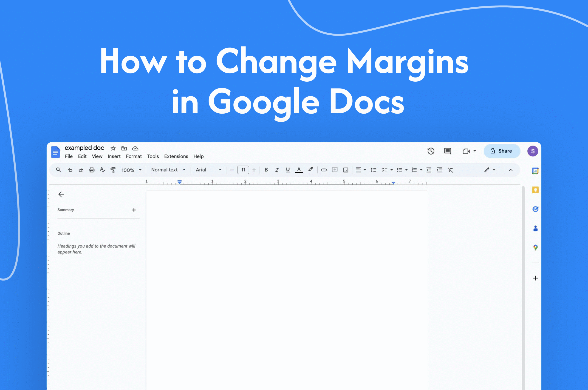Open the Format menu

point(134,156)
